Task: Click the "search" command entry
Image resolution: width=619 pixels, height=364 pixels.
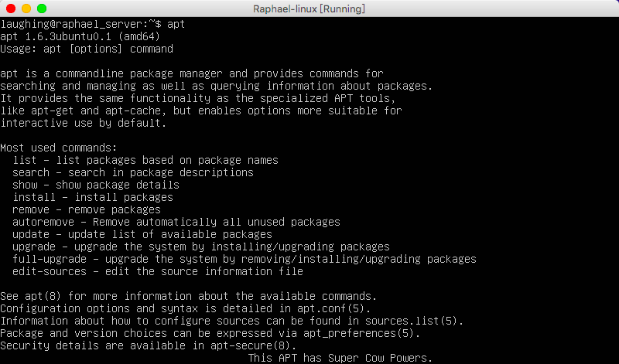Action: (31, 172)
